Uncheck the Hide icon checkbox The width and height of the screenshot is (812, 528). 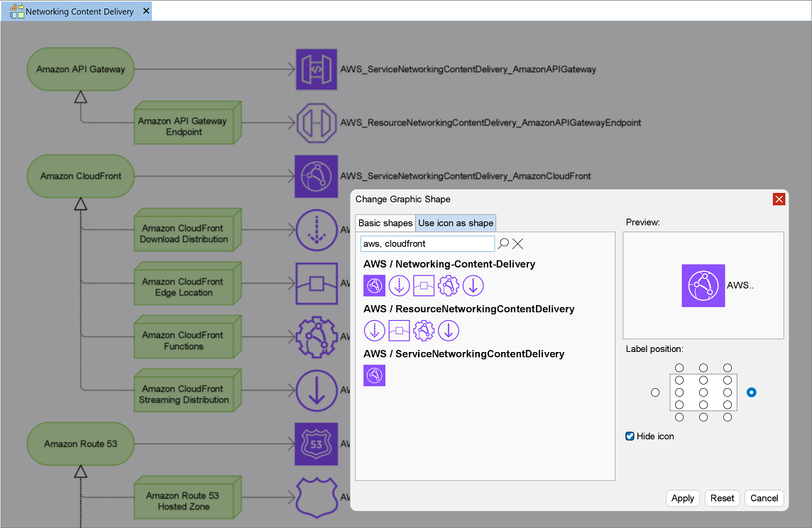[630, 436]
